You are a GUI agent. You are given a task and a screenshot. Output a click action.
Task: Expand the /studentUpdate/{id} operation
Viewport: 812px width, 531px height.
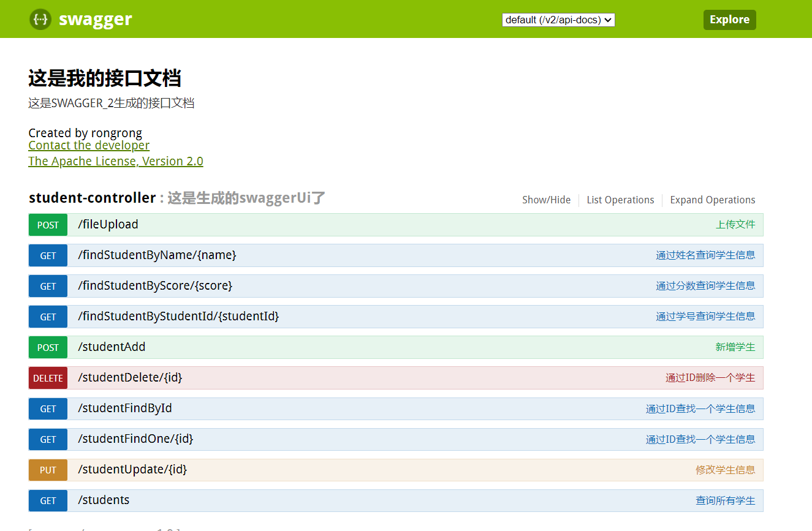(132, 469)
